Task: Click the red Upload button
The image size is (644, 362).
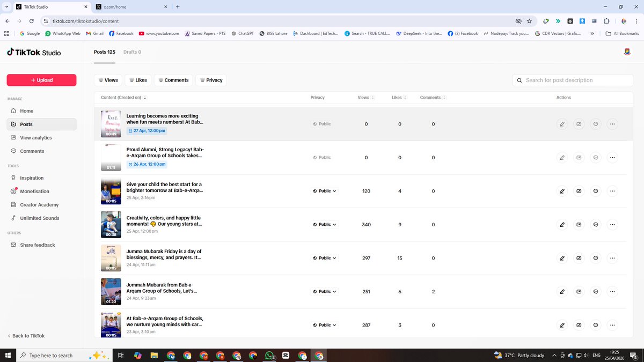Action: pos(41,80)
